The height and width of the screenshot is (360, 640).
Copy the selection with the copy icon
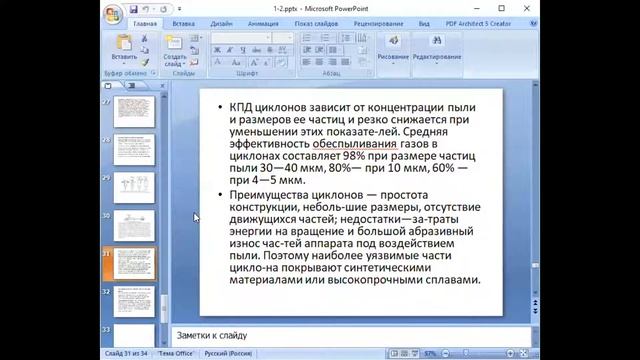tap(144, 50)
